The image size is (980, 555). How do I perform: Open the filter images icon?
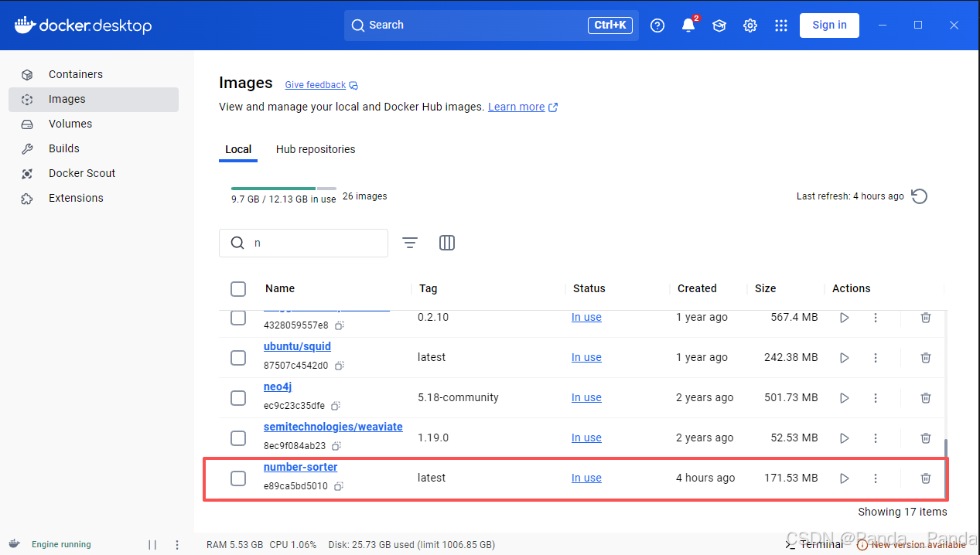410,243
